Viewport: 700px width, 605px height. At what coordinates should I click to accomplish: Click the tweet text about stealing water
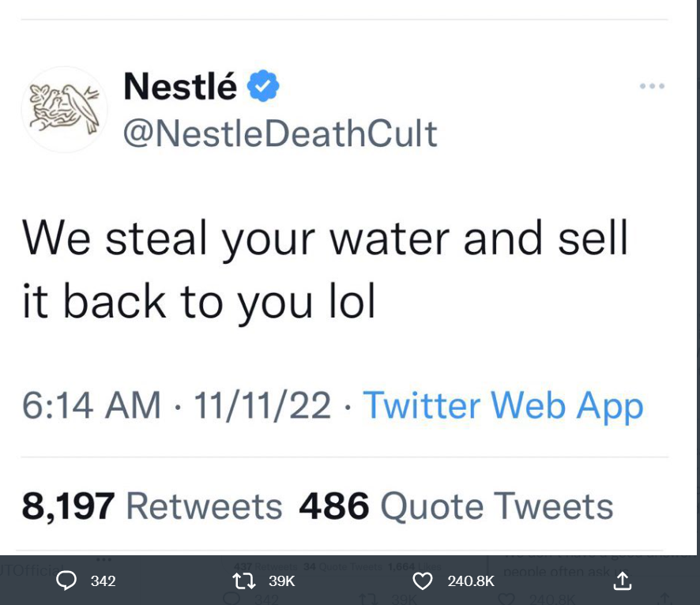(325, 270)
